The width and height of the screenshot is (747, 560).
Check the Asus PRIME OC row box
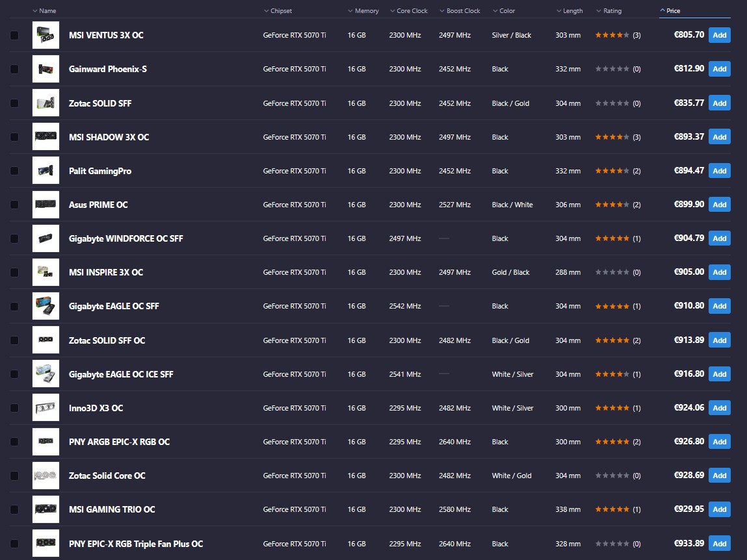point(14,205)
